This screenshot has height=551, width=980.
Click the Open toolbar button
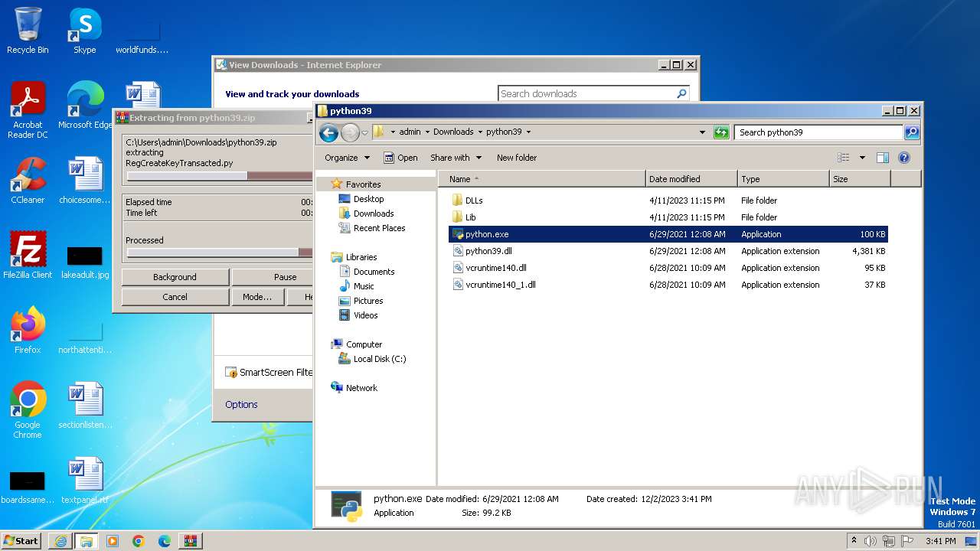pyautogui.click(x=400, y=158)
